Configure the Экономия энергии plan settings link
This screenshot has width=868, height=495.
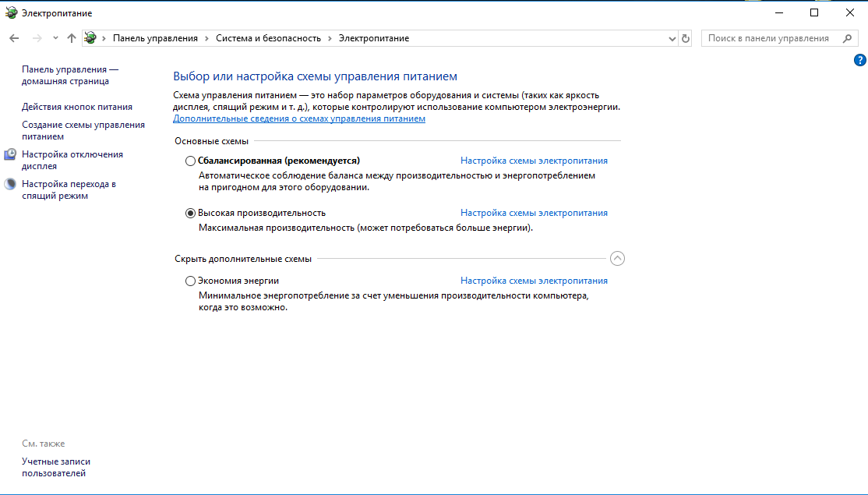(x=534, y=281)
